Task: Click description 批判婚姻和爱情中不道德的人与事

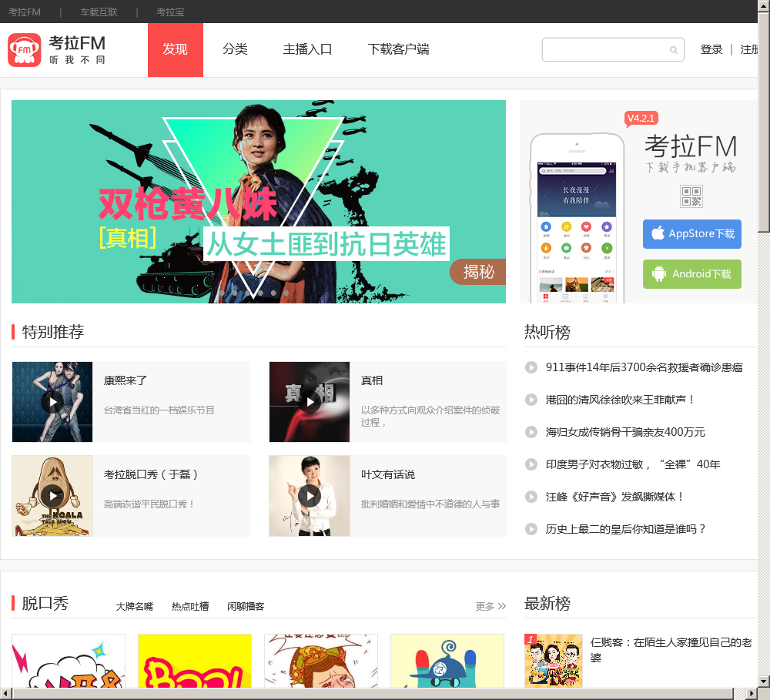Action: point(430,504)
